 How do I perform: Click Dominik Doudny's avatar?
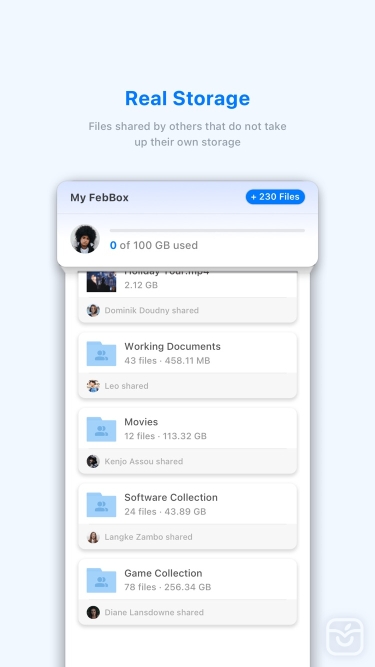coord(93,310)
